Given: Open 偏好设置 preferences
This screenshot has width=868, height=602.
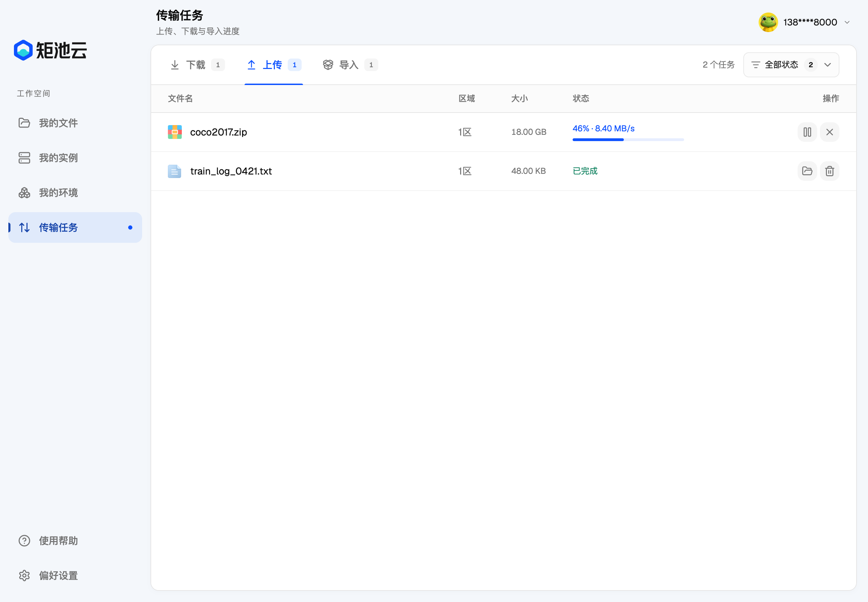Looking at the screenshot, I should [x=75, y=575].
